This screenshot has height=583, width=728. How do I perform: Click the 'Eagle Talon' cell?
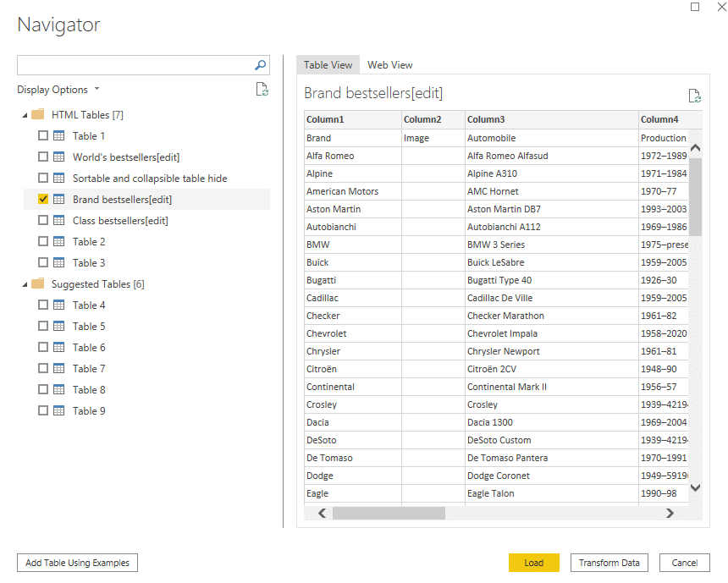pos(552,493)
